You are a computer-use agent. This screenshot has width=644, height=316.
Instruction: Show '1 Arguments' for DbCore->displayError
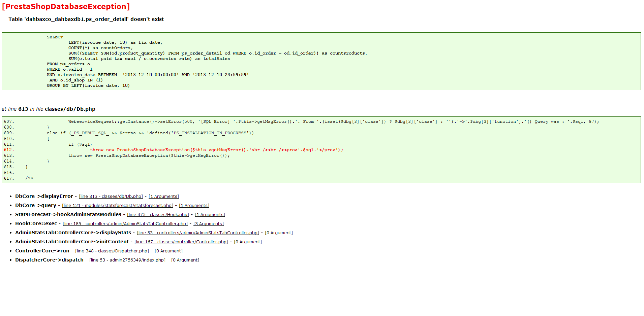(164, 197)
